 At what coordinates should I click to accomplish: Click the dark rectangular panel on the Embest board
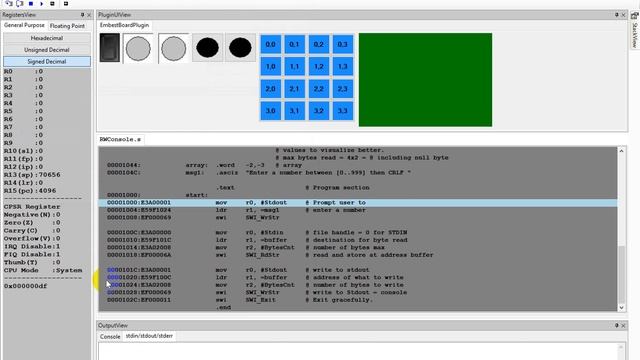[110, 48]
